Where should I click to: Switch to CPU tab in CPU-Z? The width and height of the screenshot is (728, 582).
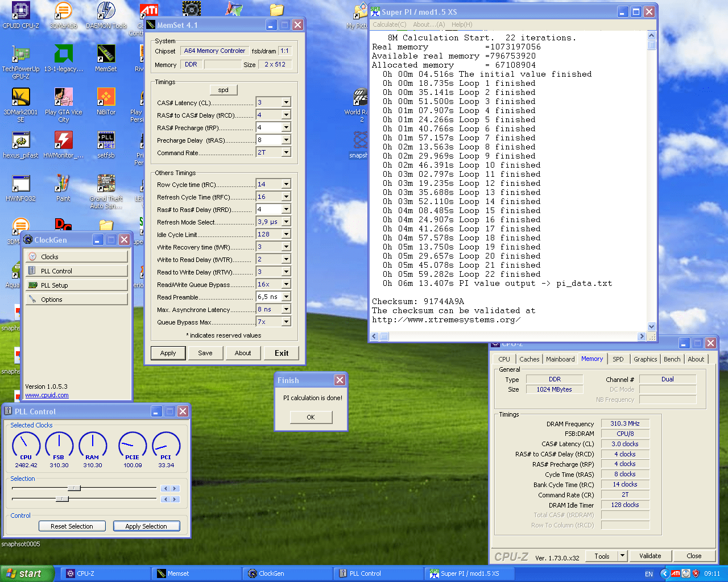pyautogui.click(x=504, y=359)
